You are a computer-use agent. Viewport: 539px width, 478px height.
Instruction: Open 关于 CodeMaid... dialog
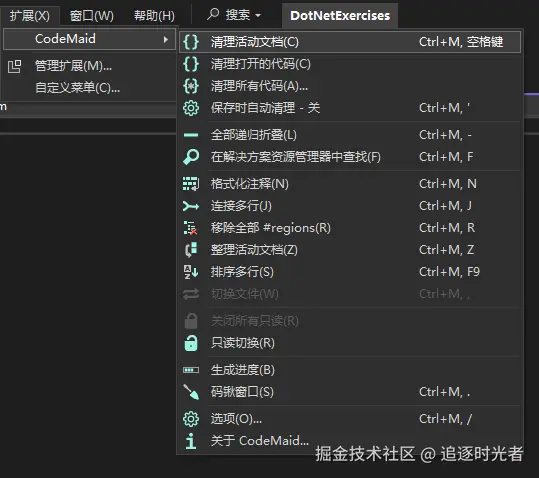(x=351, y=441)
